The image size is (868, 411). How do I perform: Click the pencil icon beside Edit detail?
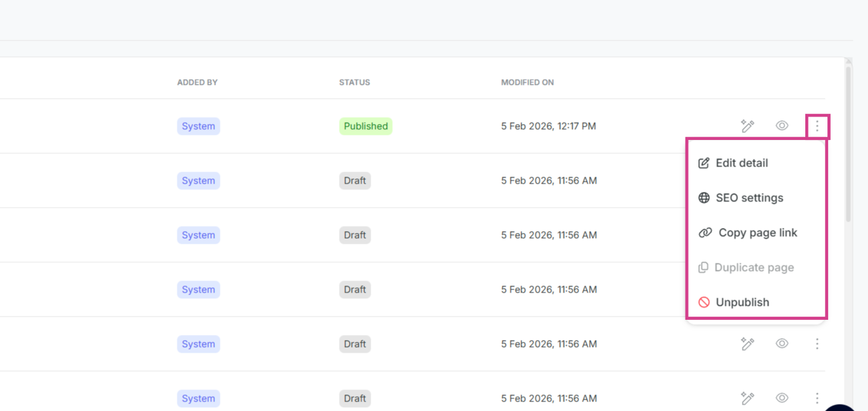704,163
